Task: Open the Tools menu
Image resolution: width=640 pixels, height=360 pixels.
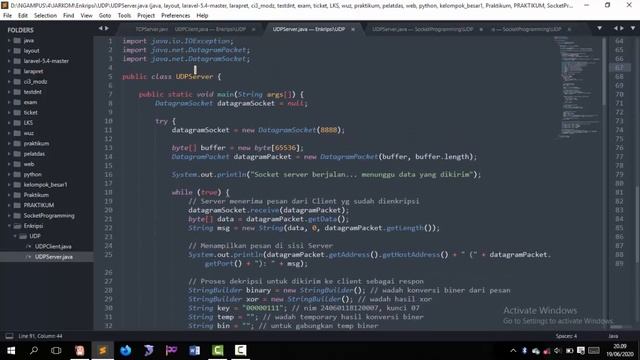Action: (x=124, y=16)
